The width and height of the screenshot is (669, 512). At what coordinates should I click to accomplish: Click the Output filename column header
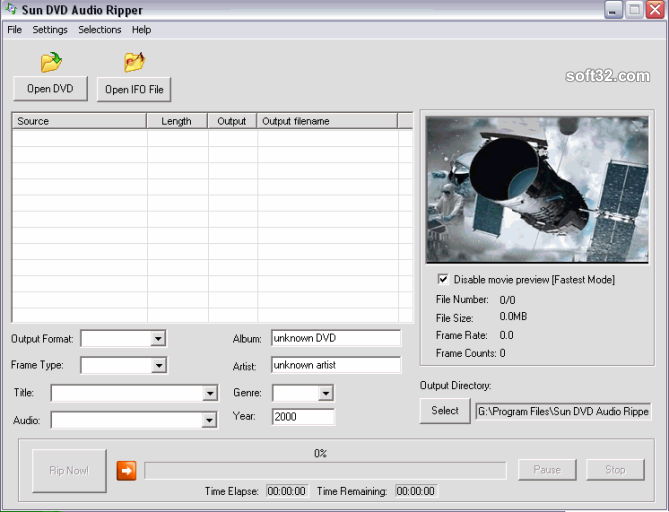click(327, 121)
